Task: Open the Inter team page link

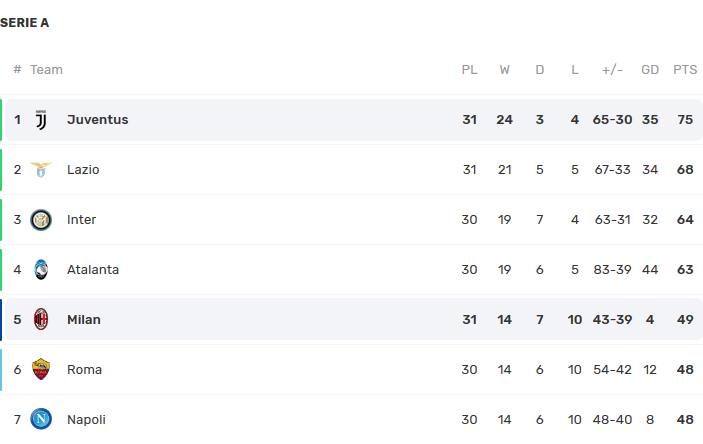Action: point(81,220)
